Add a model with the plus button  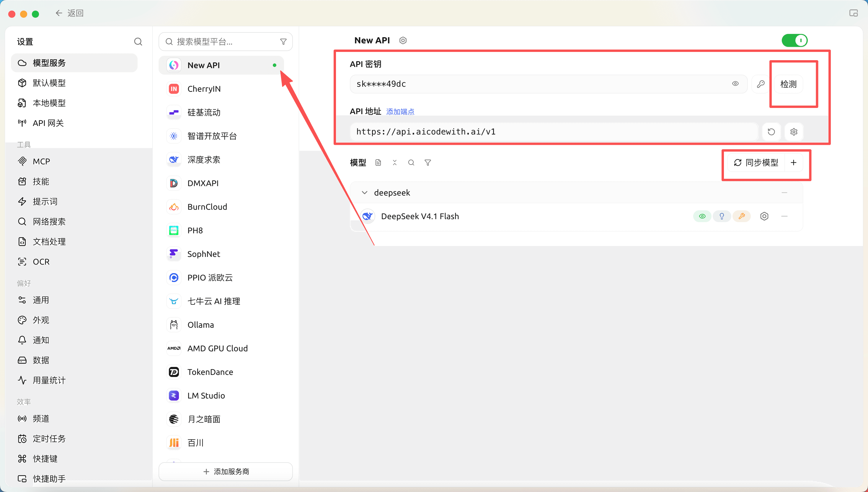793,163
